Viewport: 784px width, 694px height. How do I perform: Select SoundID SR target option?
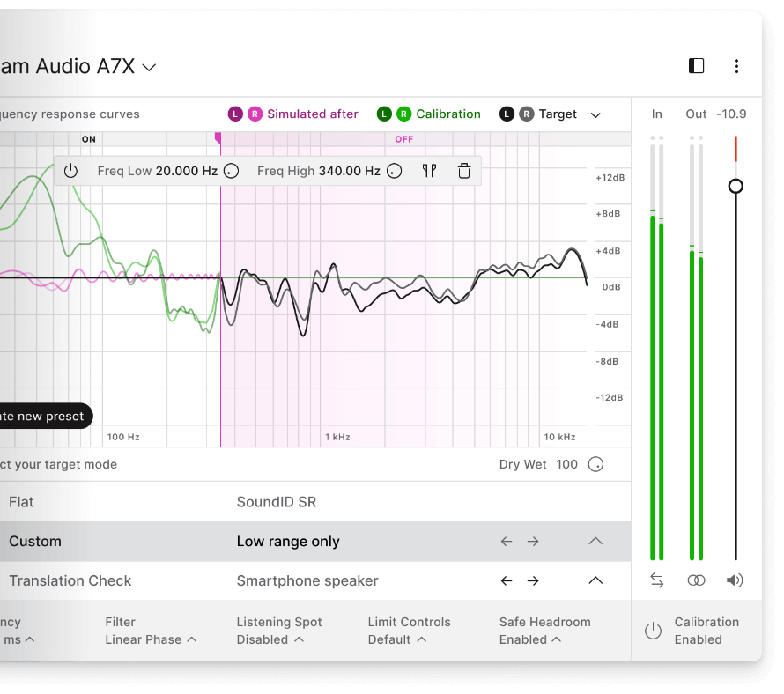coord(277,502)
